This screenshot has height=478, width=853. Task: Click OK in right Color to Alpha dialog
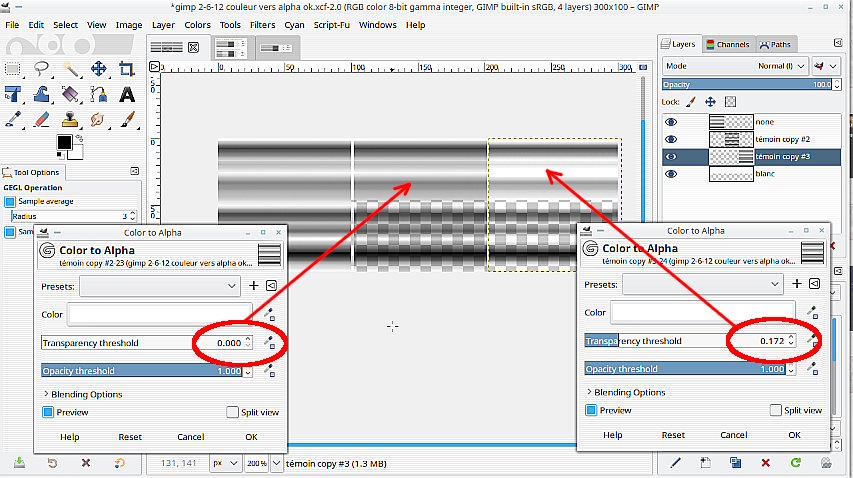794,434
